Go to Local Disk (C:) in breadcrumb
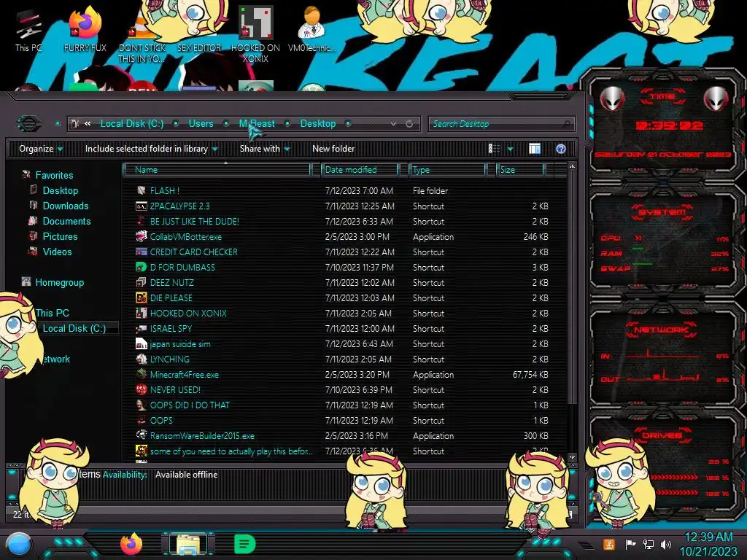The height and width of the screenshot is (560, 747). coord(131,124)
